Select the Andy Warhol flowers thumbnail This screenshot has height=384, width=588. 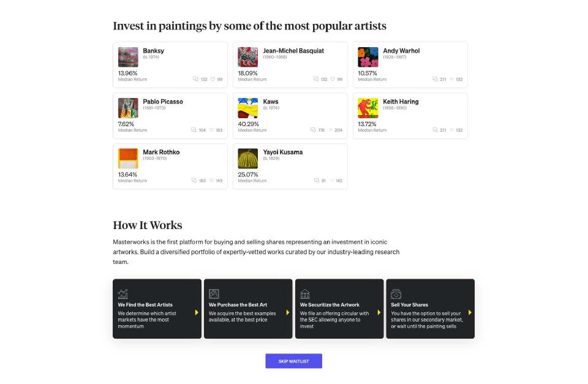click(x=368, y=57)
